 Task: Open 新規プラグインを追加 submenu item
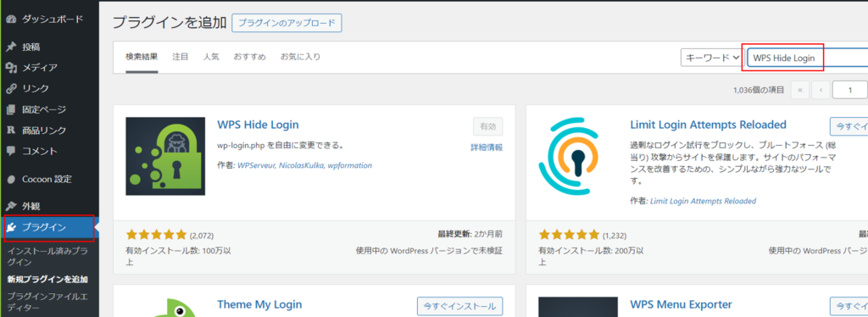coord(47,280)
